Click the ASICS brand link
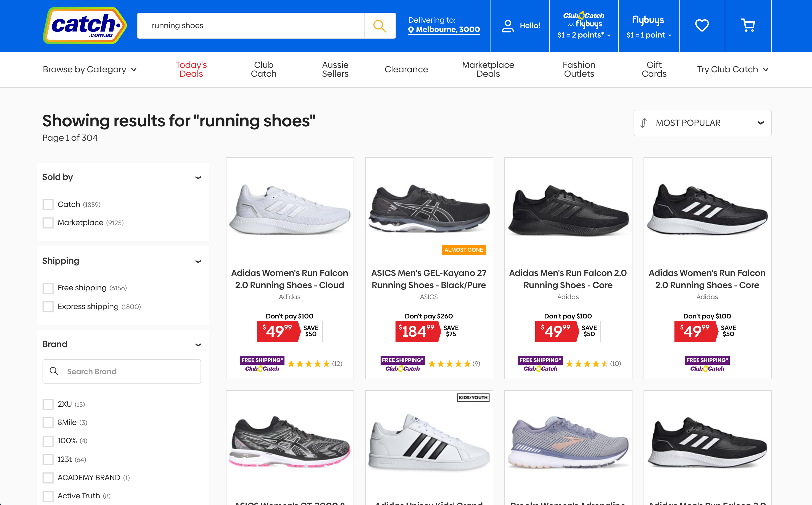The height and width of the screenshot is (505, 812). [x=429, y=297]
